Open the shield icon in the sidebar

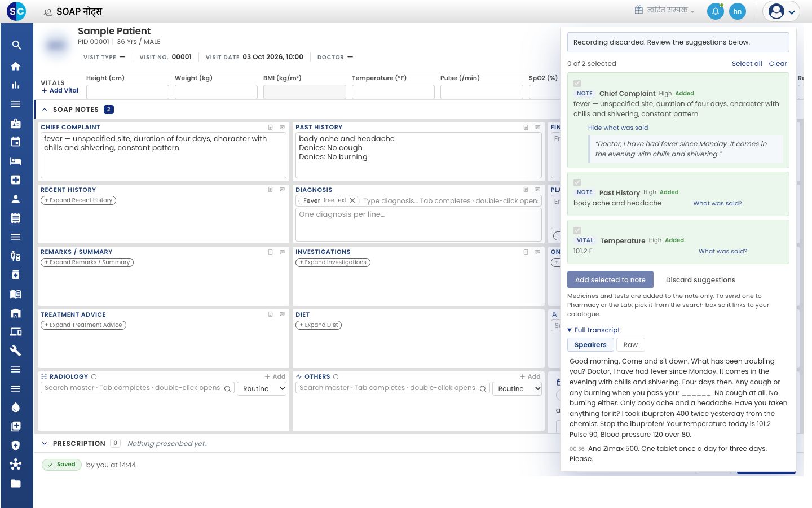tap(16, 445)
